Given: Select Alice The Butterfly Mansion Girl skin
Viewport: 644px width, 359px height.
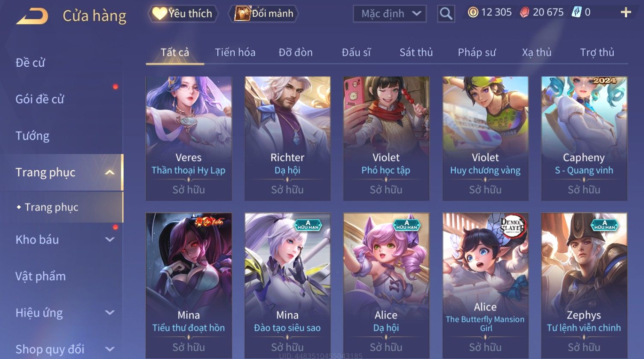Looking at the screenshot, I should [x=485, y=286].
